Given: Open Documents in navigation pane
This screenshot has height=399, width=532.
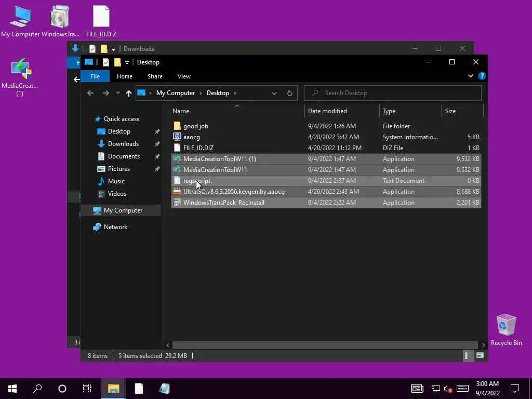Looking at the screenshot, I should [x=124, y=156].
